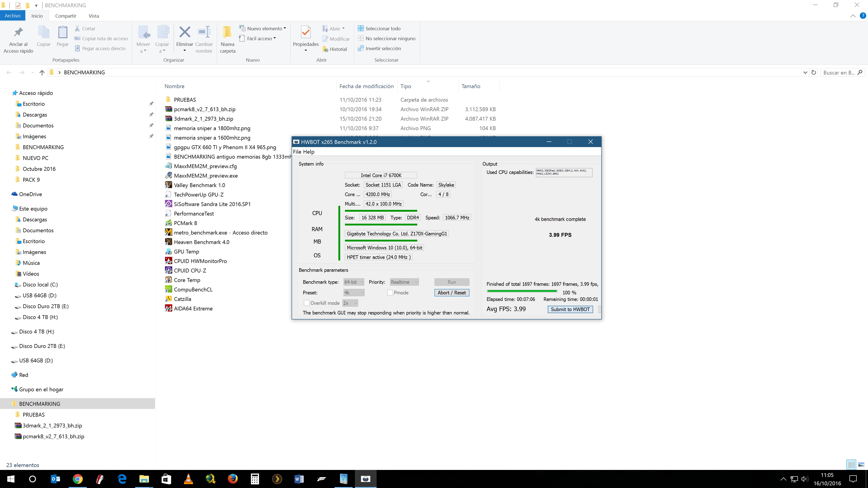Viewport: 868px width, 488px height.
Task: Open Explorer help question mark icon
Action: (x=863, y=16)
